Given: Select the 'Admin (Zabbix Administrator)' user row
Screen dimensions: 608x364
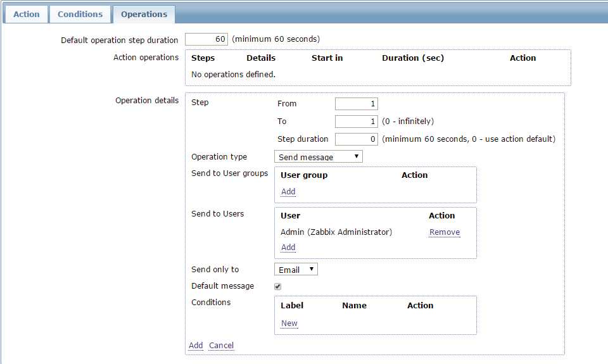Looking at the screenshot, I should point(336,232).
